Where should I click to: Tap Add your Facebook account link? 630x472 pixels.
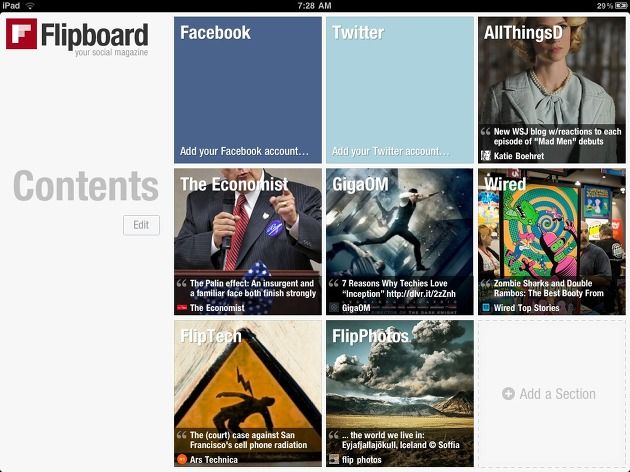click(x=244, y=151)
